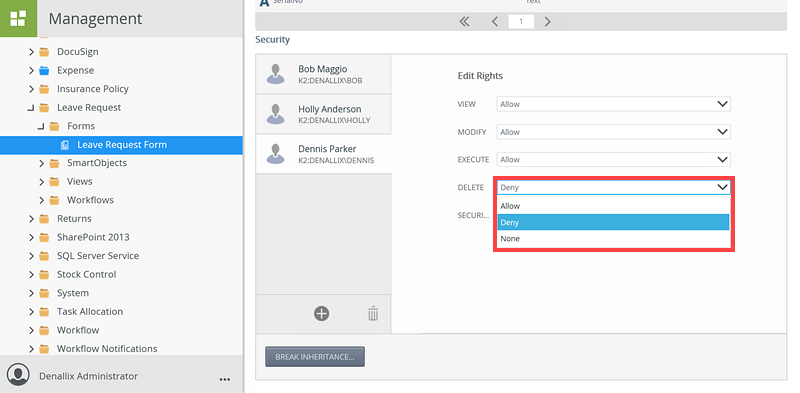Select the Returns folder
Screen dimensions: 800x393
[x=74, y=219]
